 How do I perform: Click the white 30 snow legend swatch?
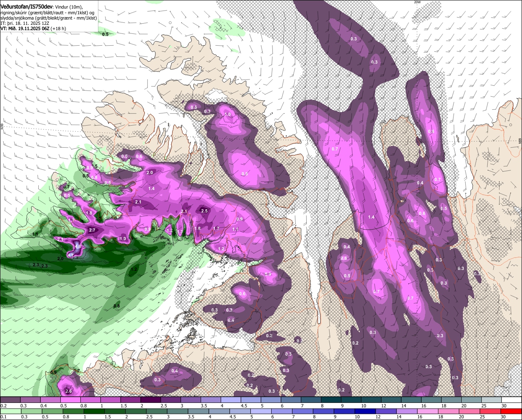(512, 400)
